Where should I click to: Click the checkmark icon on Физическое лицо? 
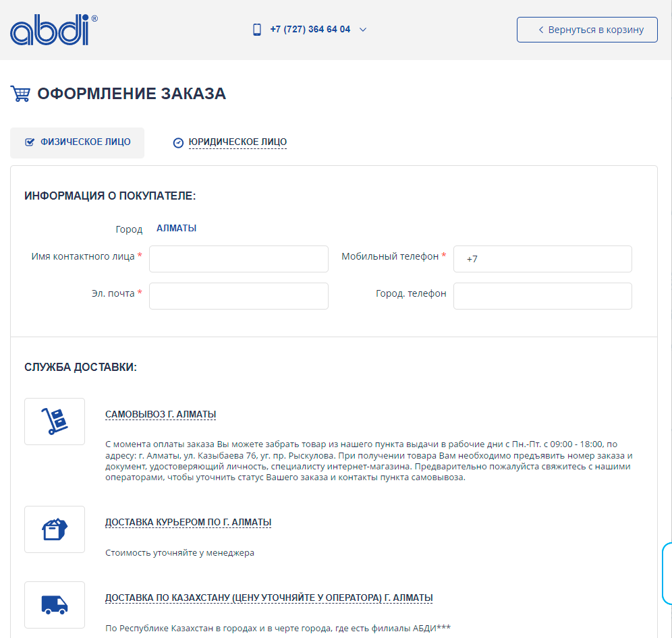(30, 142)
